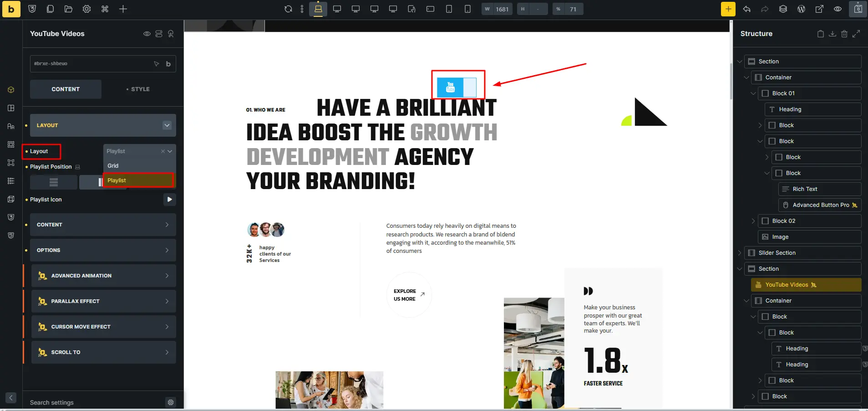This screenshot has width=868, height=411.
Task: Collapse Block 01 in Structure tree
Action: (x=753, y=93)
